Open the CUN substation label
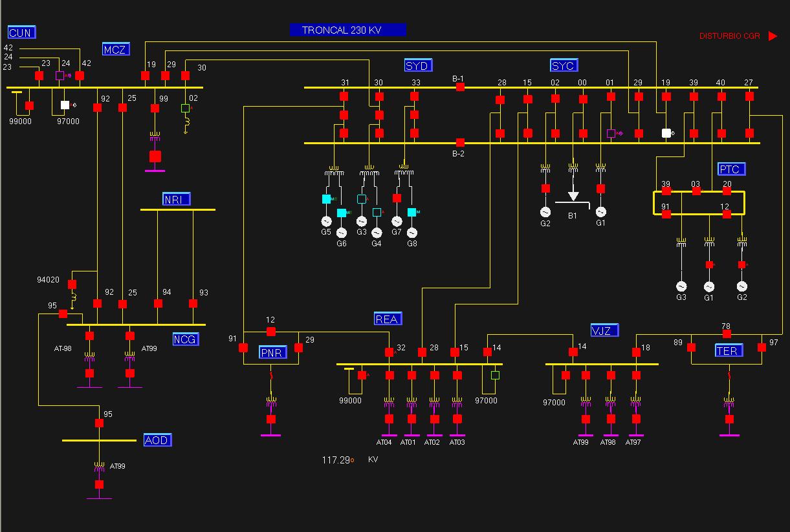This screenshot has width=790, height=532. [21, 32]
